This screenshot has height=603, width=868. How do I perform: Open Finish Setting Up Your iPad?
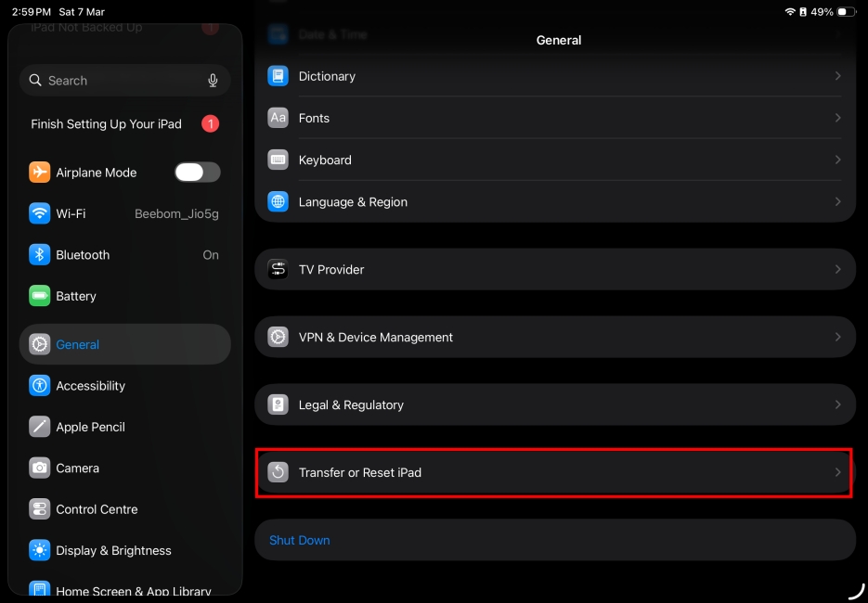coord(105,123)
